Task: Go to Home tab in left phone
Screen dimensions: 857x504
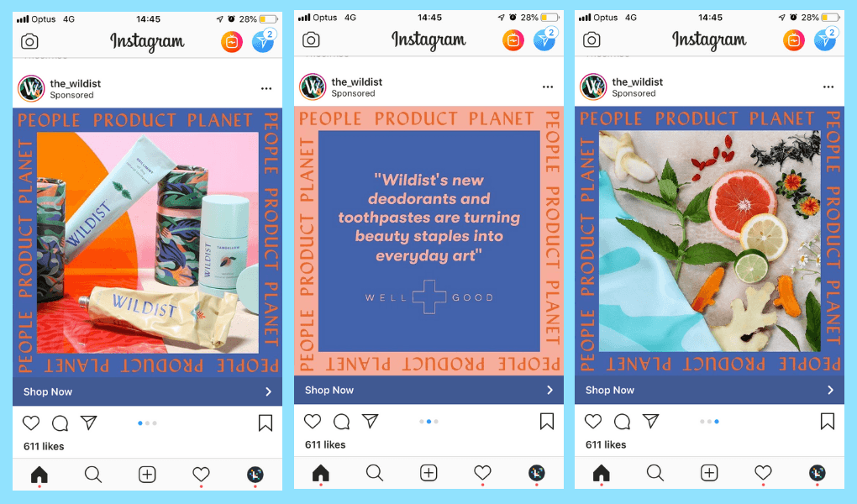Action: pyautogui.click(x=39, y=475)
